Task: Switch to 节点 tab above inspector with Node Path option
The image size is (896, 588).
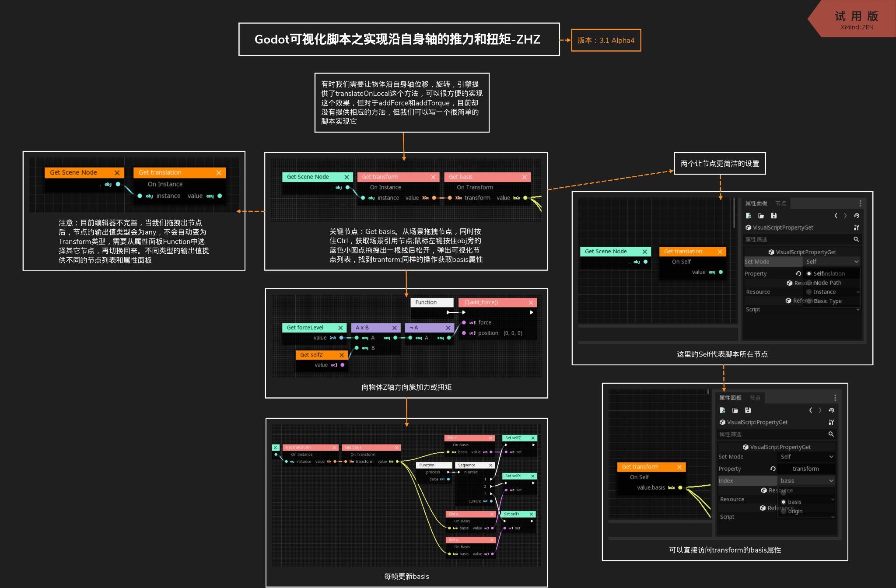Action: (x=781, y=203)
